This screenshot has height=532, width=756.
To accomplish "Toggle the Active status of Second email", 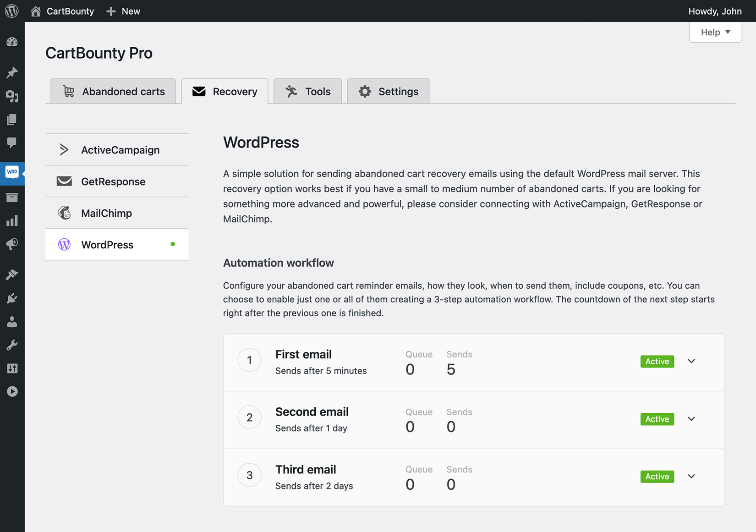I will click(657, 419).
